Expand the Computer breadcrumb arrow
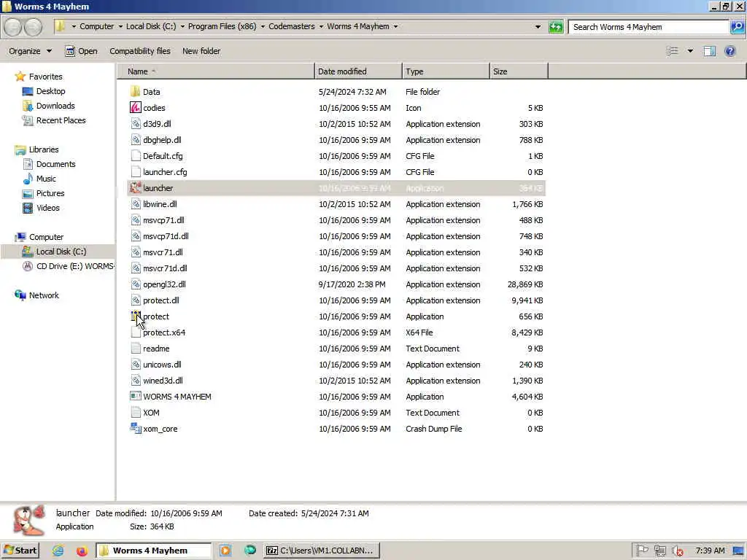This screenshot has height=560, width=747. coord(120,27)
